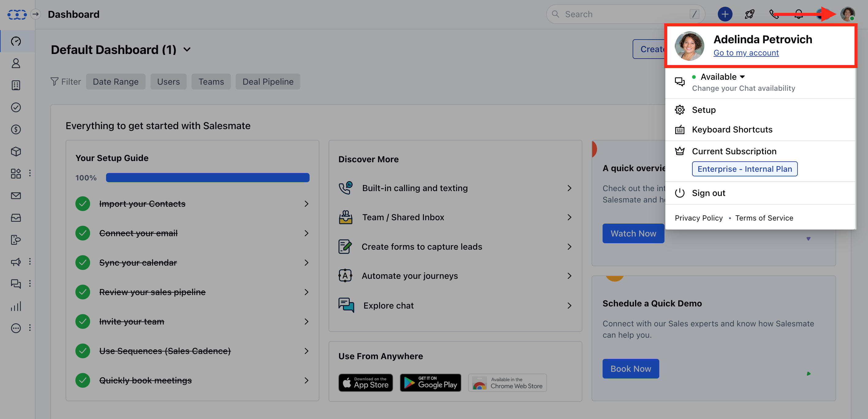The width and height of the screenshot is (868, 419).
Task: Click the Invite your team green checkmark
Action: (82, 321)
